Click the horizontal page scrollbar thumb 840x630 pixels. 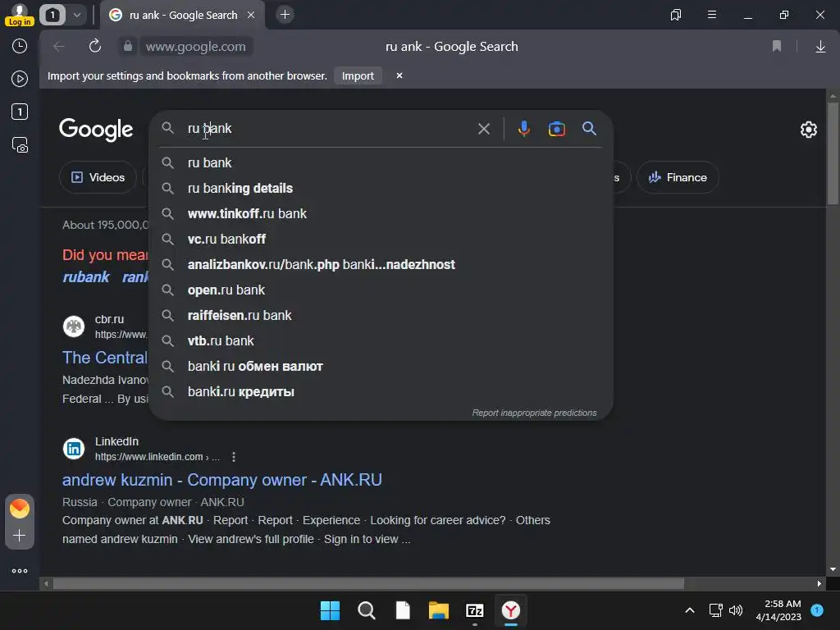click(368, 583)
